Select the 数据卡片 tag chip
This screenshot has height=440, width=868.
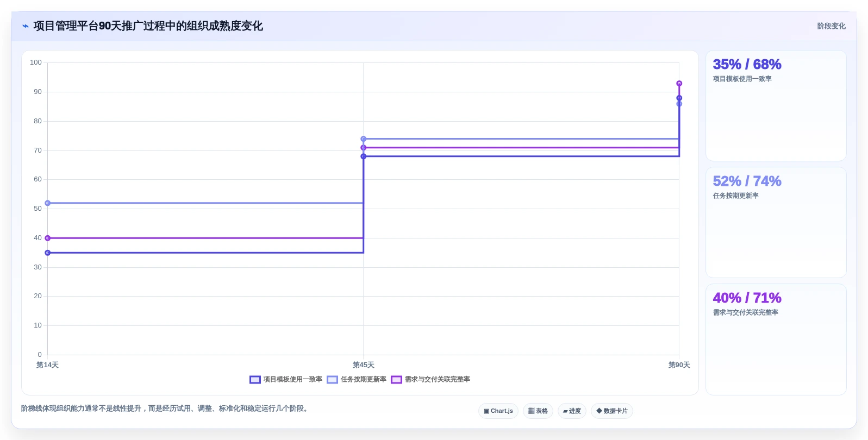611,411
